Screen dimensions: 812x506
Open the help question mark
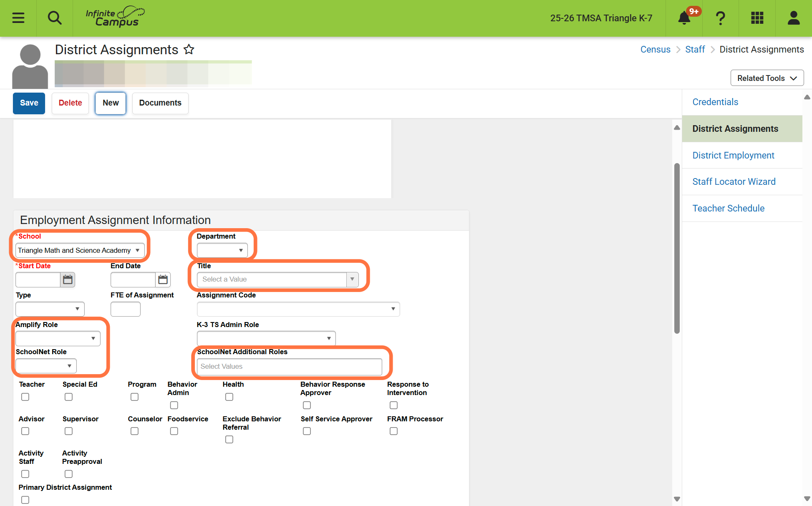720,18
